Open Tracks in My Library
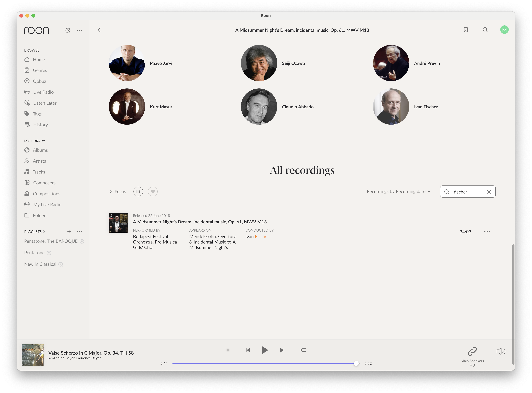Viewport: 532px width, 393px height. (35, 172)
